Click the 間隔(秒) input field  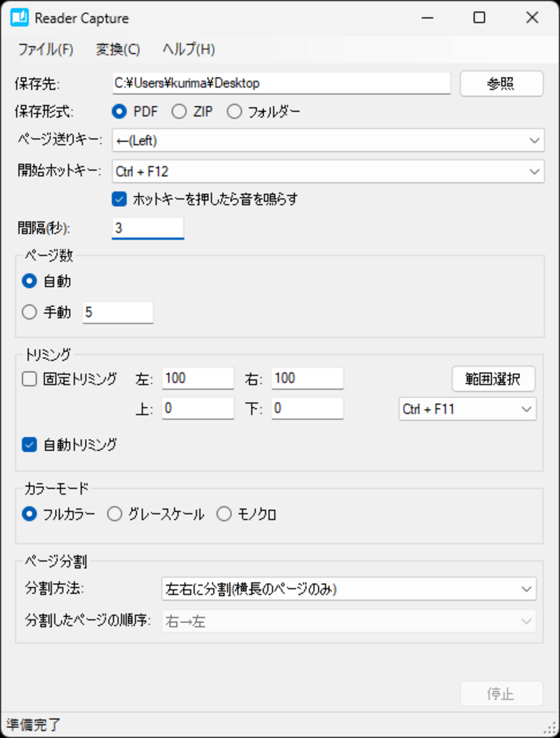pos(148,228)
